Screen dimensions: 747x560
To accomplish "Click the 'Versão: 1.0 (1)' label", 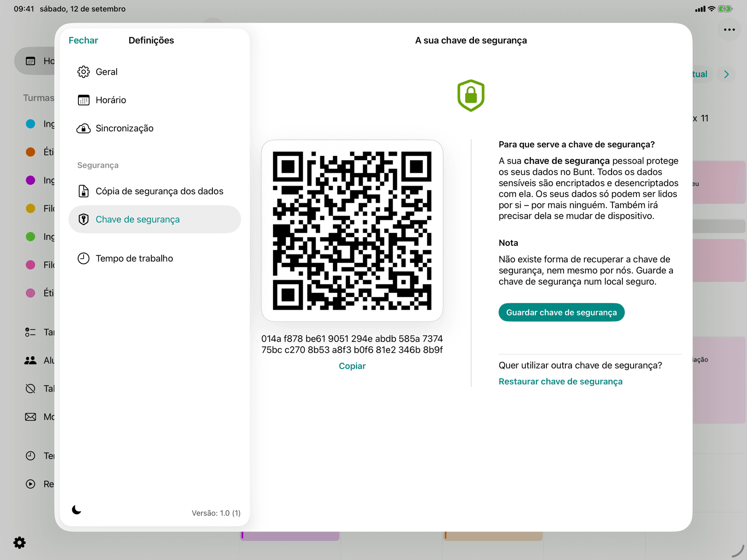I will (216, 513).
